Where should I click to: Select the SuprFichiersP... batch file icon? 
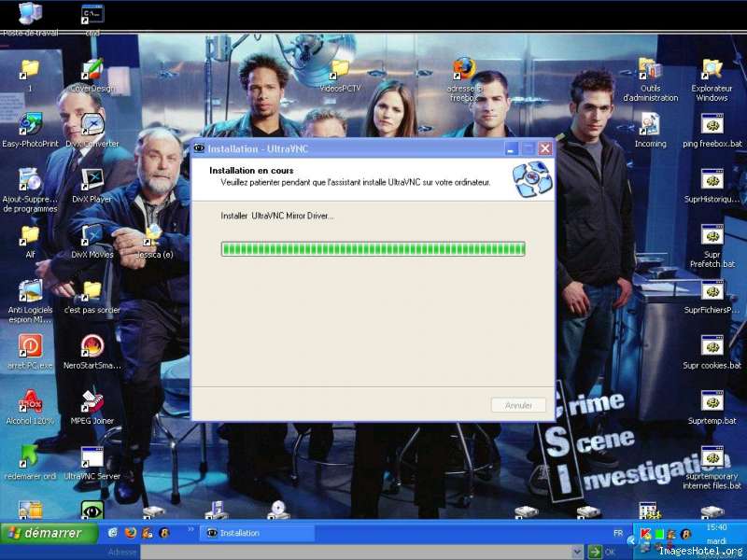[712, 291]
